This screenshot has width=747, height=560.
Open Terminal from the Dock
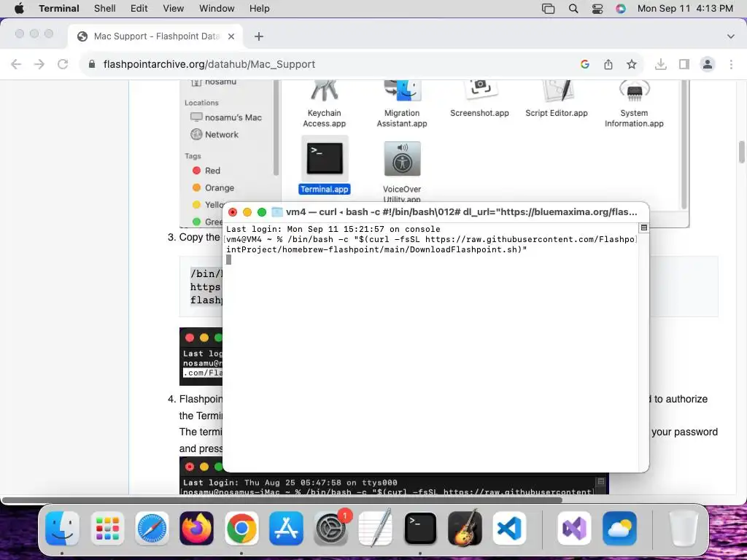tap(420, 528)
